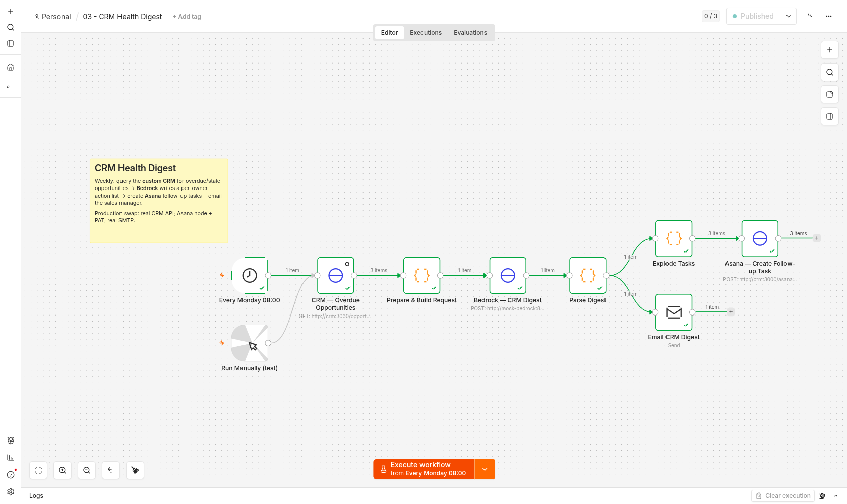847x504 pixels.
Task: Open the templates cube icon in sidebar
Action: [11, 440]
